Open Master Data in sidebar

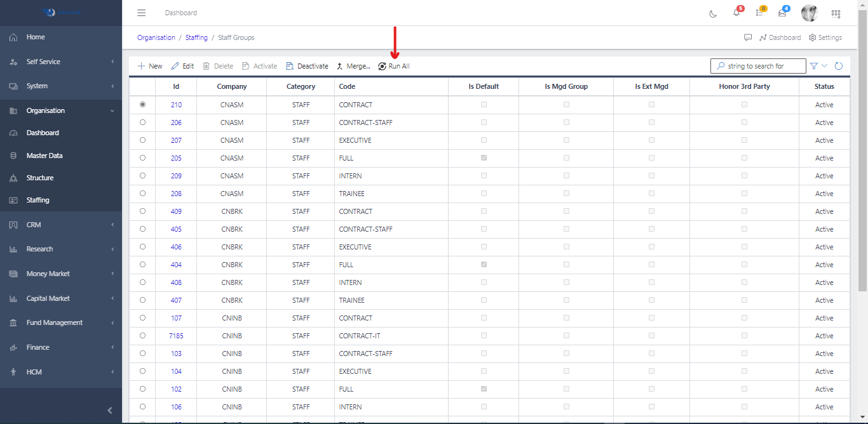[x=44, y=156]
